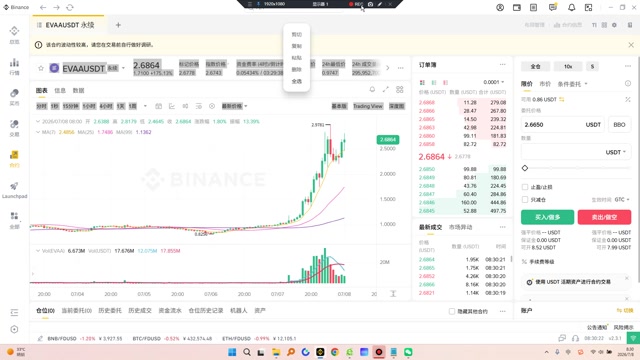640x360 pixels.
Task: Collapse the Vol indicator legend chevron
Action: click(38, 251)
